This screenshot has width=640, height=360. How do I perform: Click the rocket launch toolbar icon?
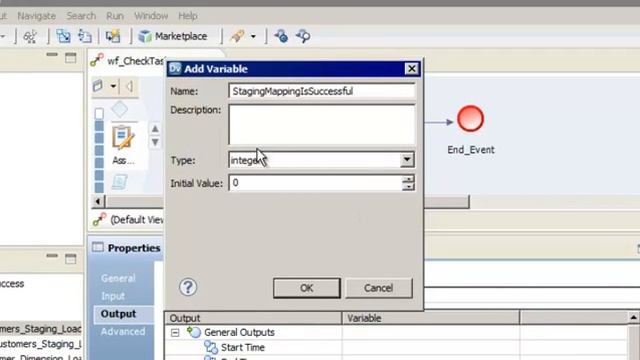coord(237,36)
